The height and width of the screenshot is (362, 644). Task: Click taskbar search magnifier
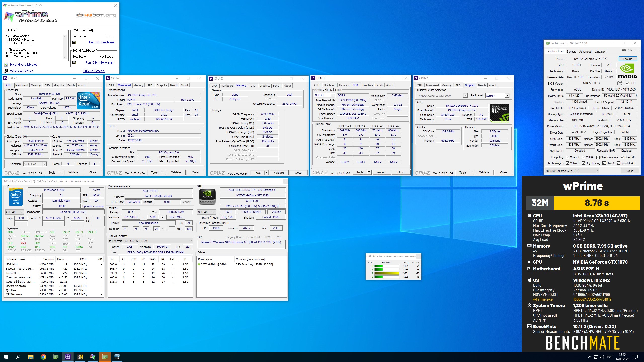tap(18, 357)
